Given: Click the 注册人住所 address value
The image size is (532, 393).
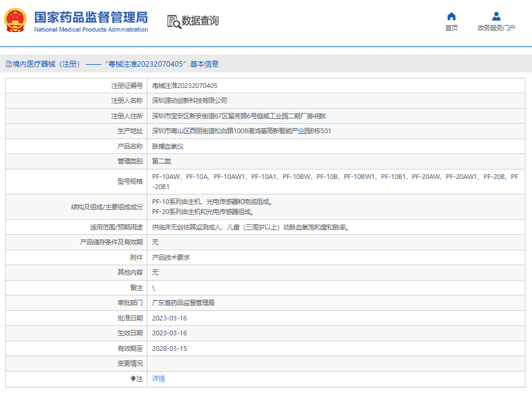Looking at the screenshot, I should [x=239, y=116].
